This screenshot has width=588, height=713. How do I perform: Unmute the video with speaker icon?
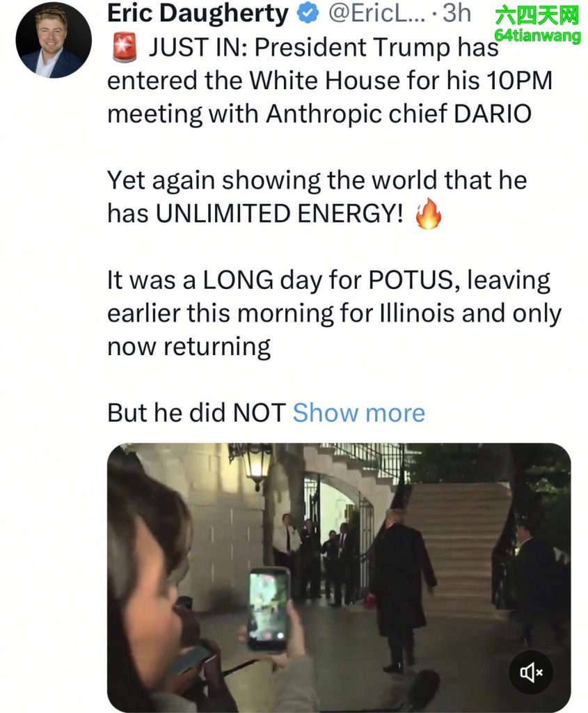531,672
